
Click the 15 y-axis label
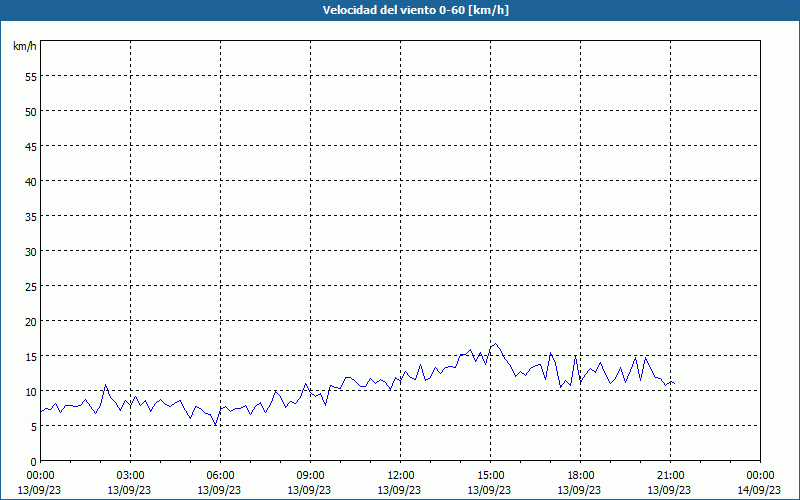pos(31,357)
